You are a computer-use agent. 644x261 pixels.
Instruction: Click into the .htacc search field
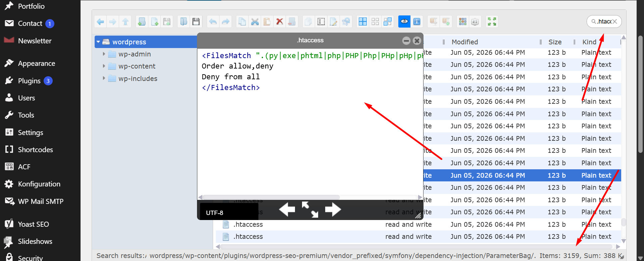[x=604, y=21]
